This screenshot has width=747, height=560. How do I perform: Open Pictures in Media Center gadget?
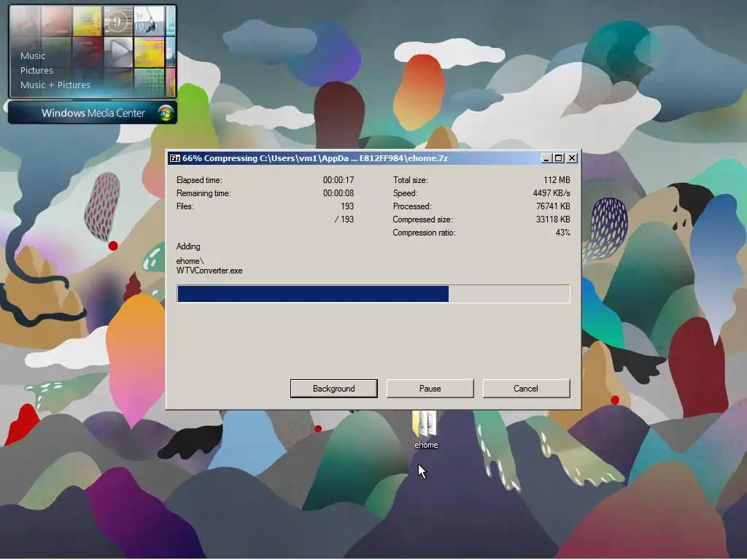[36, 71]
